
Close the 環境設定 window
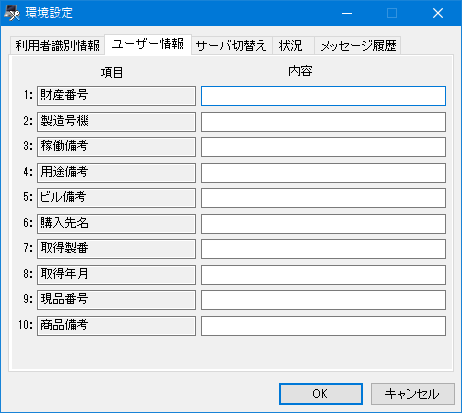coord(438,13)
